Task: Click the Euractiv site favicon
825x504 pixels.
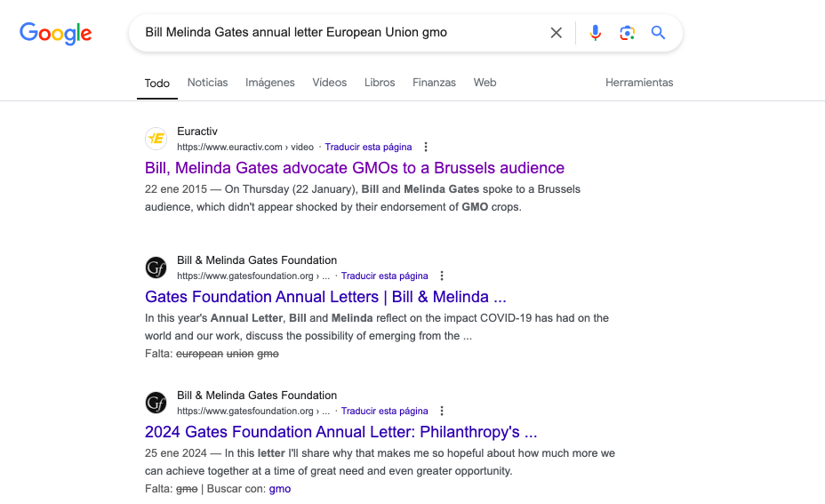Action: (156, 139)
